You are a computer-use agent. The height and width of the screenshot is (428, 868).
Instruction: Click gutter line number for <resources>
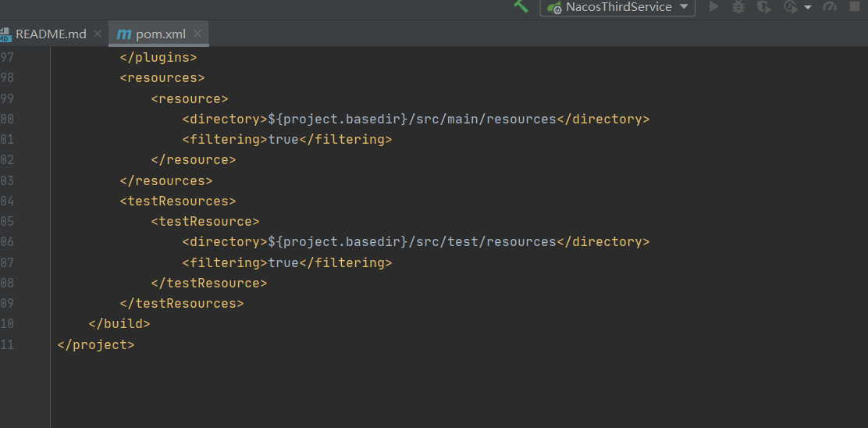(x=7, y=77)
